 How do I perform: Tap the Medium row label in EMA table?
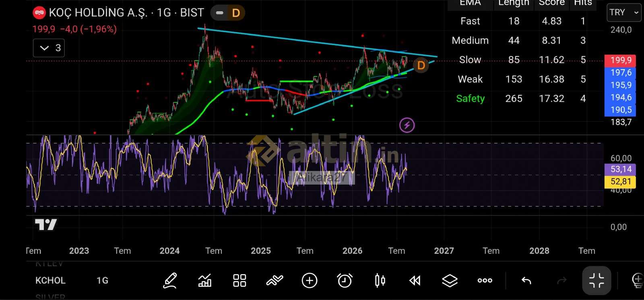pos(470,40)
